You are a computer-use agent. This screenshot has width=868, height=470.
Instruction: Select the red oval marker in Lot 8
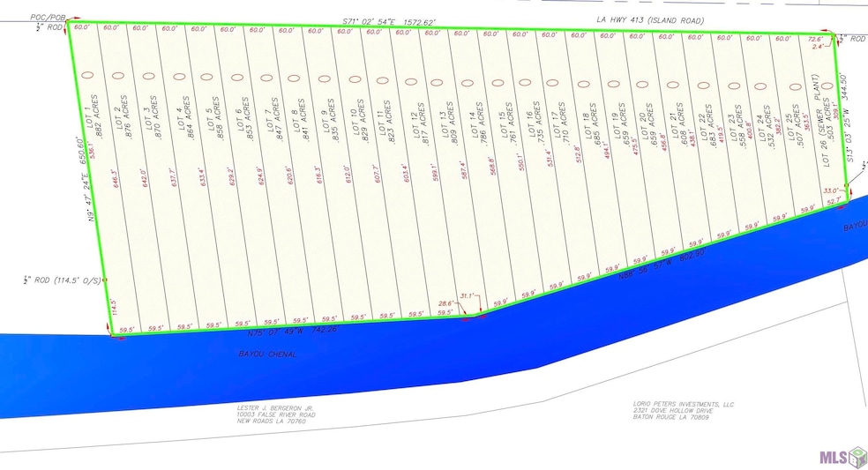coord(294,78)
